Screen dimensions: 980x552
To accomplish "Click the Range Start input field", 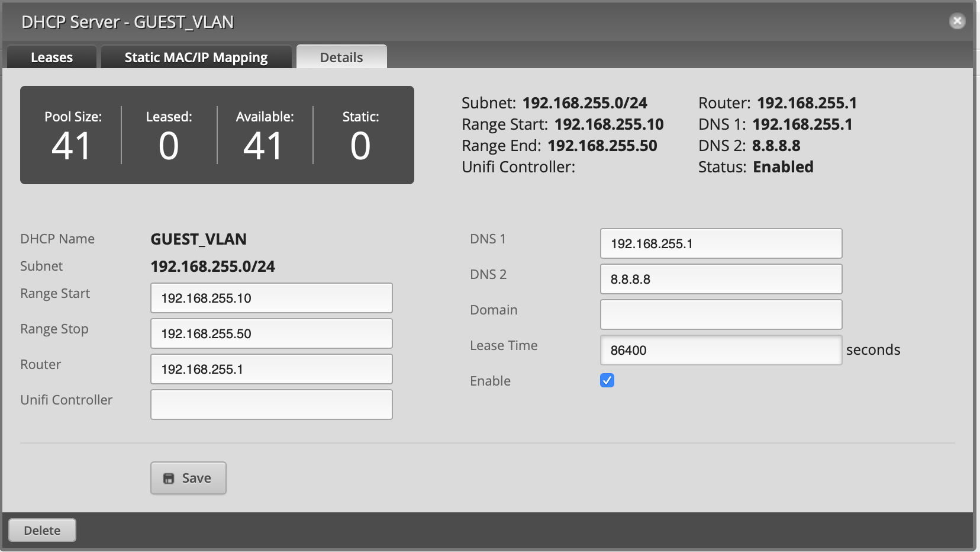I will click(x=271, y=298).
